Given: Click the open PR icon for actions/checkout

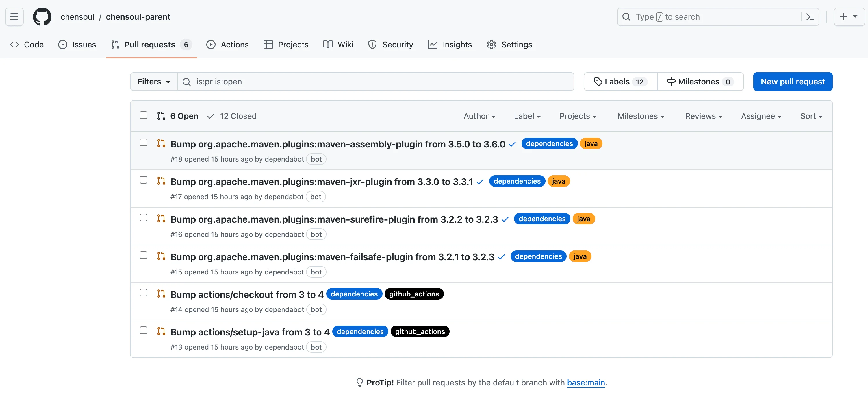Looking at the screenshot, I should [x=161, y=294].
